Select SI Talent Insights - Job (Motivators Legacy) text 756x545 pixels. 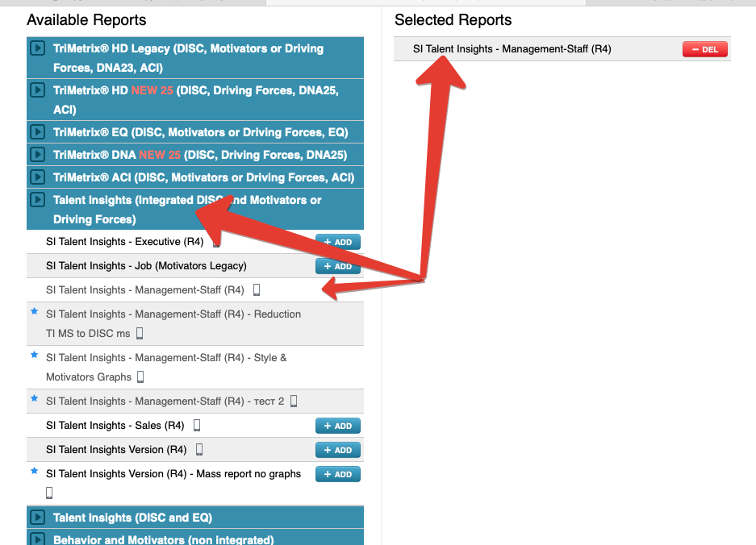click(146, 265)
